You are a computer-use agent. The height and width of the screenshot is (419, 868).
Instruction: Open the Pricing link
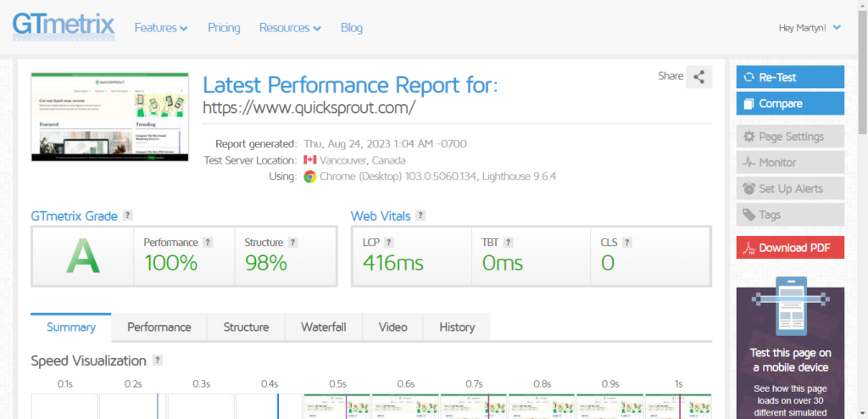(x=224, y=28)
